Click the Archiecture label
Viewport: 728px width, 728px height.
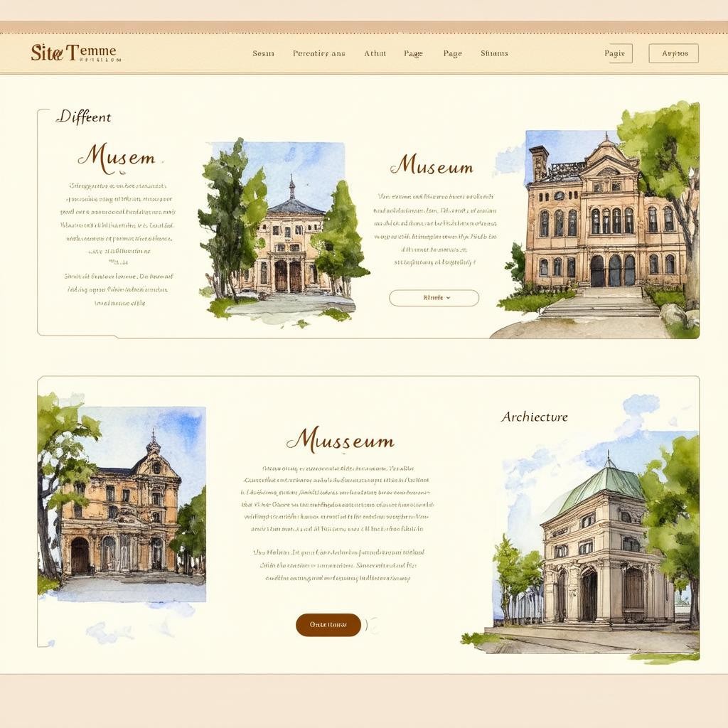(534, 417)
